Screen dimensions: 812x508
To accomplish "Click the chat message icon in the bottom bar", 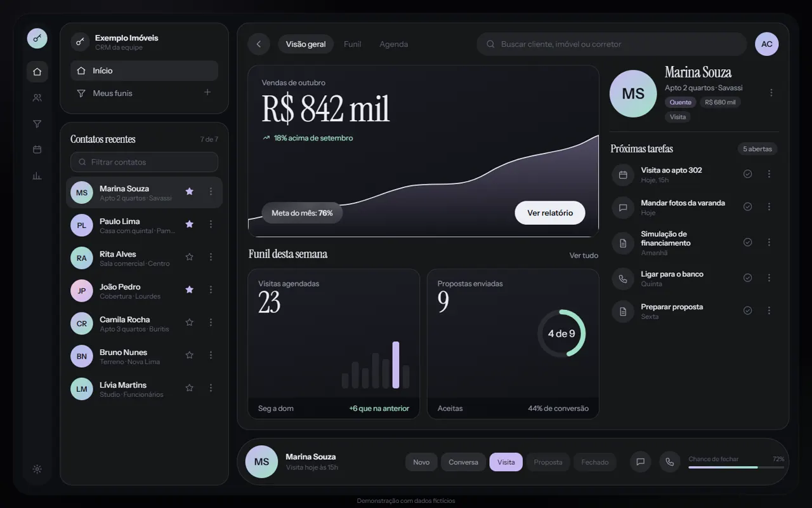I will pyautogui.click(x=641, y=462).
